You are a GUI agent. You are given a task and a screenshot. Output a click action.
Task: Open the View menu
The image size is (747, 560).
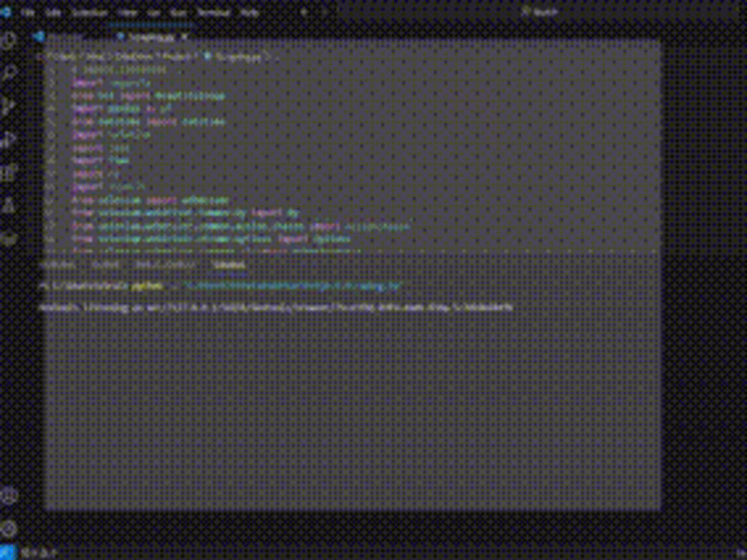pos(127,12)
